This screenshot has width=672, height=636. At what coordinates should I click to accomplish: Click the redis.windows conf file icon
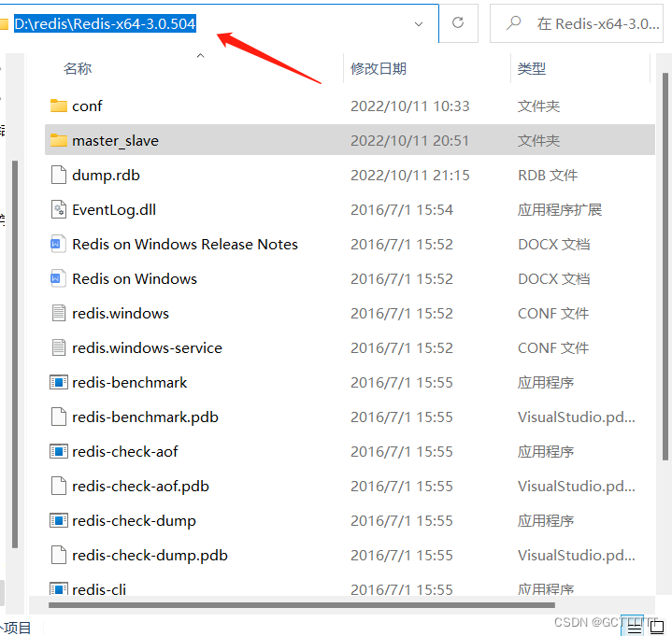click(58, 314)
